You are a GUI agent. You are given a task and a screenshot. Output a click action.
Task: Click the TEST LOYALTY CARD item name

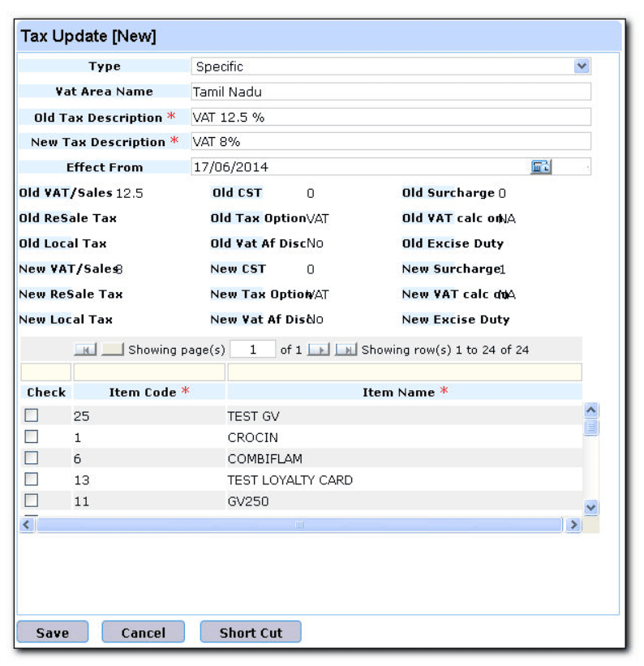tap(290, 480)
